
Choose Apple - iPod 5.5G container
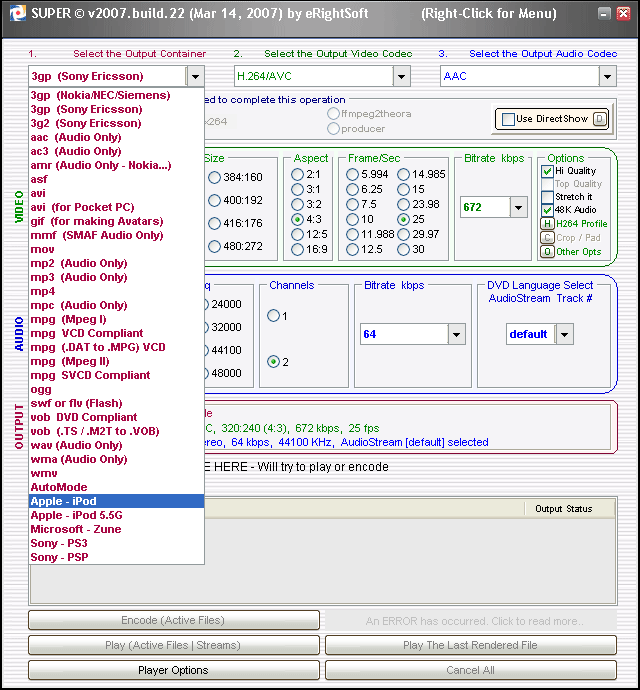click(x=117, y=515)
